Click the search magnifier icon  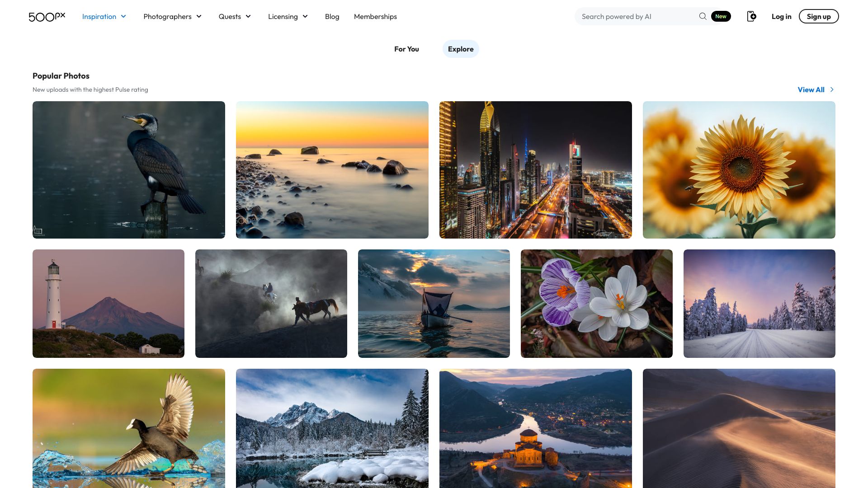click(x=703, y=16)
